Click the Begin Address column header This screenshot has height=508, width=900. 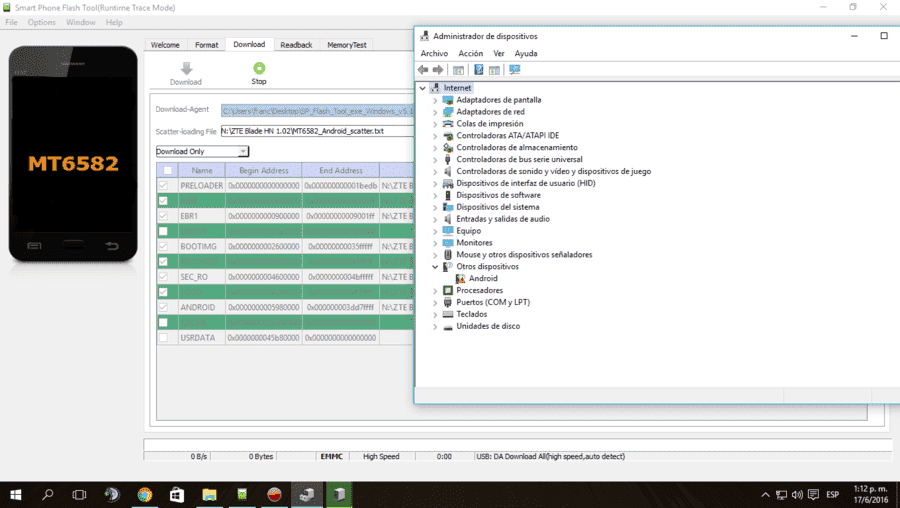(263, 170)
